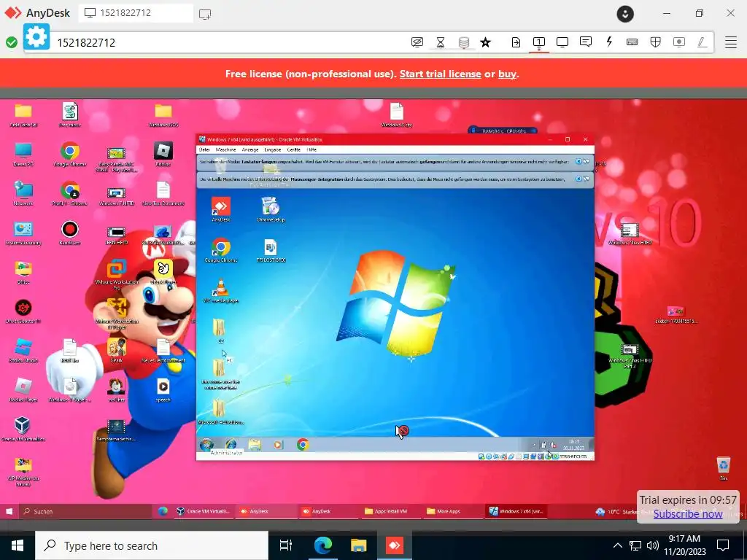
Task: Open Hilfe menu in VirtualBox window
Action: pos(311,149)
